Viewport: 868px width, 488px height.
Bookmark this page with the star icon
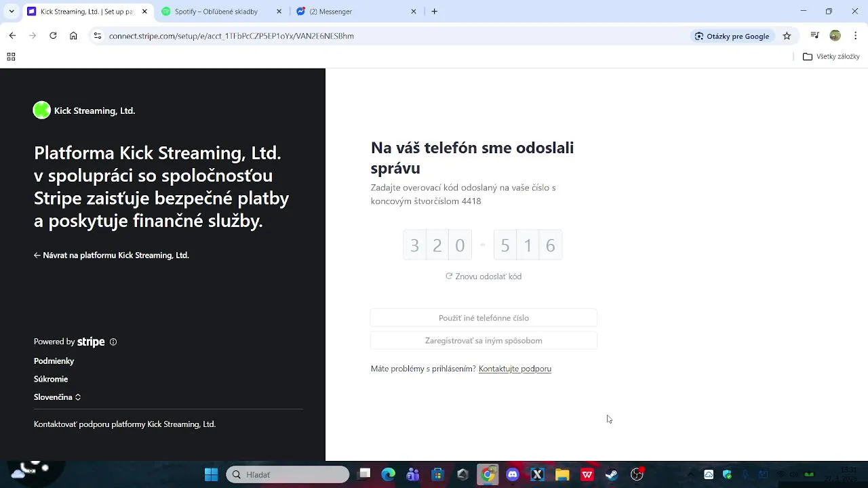[787, 36]
